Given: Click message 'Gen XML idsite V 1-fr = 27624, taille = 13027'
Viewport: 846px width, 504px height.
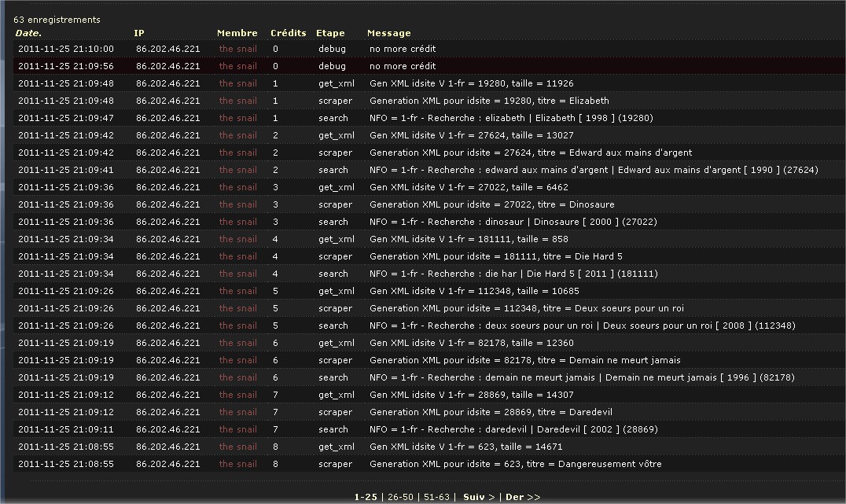Looking at the screenshot, I should point(472,135).
